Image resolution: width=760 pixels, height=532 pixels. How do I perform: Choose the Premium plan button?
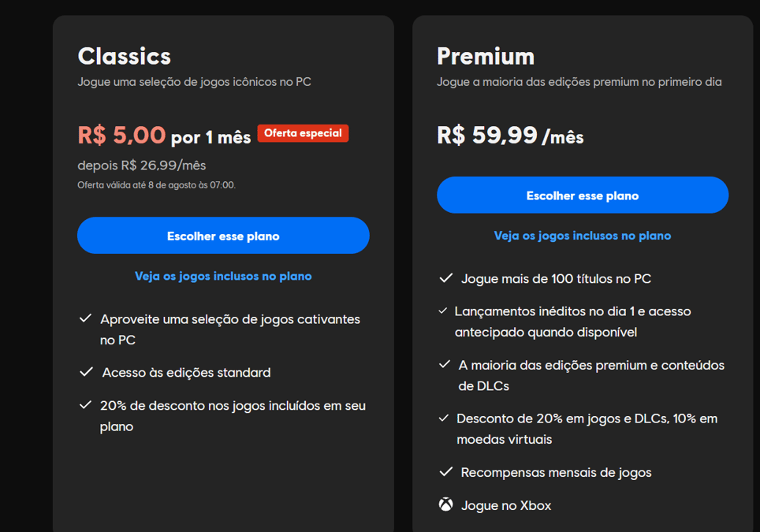pyautogui.click(x=582, y=195)
